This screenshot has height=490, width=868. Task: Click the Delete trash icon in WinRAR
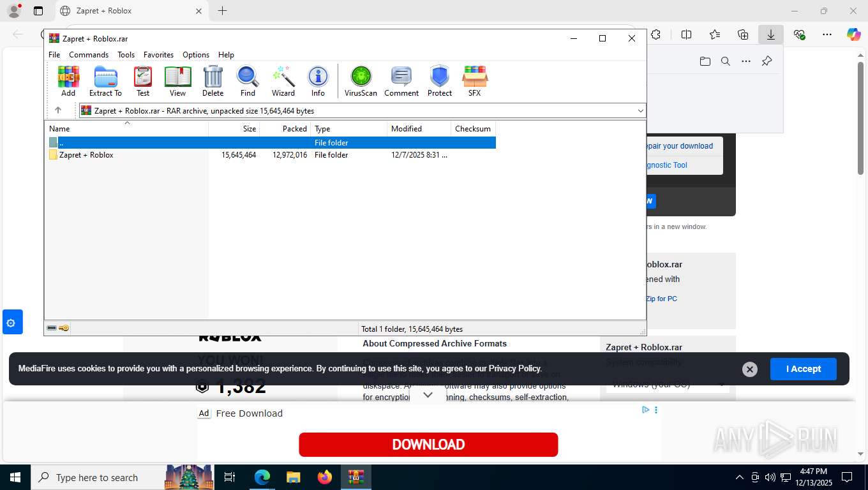coord(213,81)
